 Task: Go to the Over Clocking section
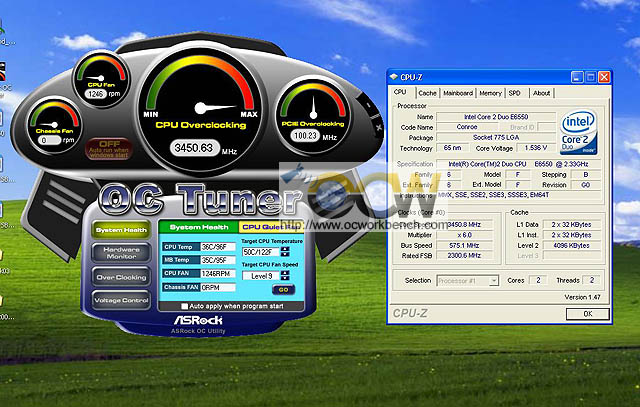click(121, 277)
